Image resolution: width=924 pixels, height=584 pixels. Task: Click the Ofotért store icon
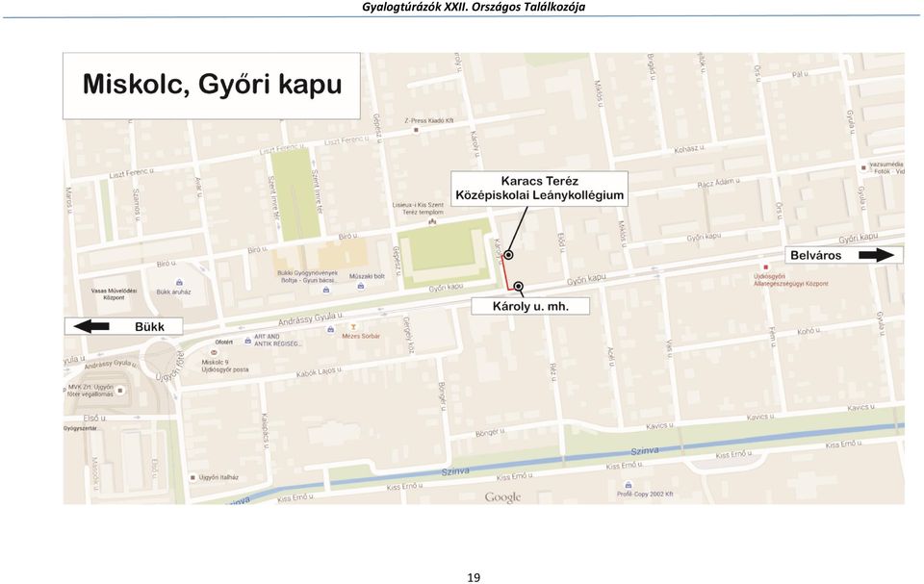point(214,352)
